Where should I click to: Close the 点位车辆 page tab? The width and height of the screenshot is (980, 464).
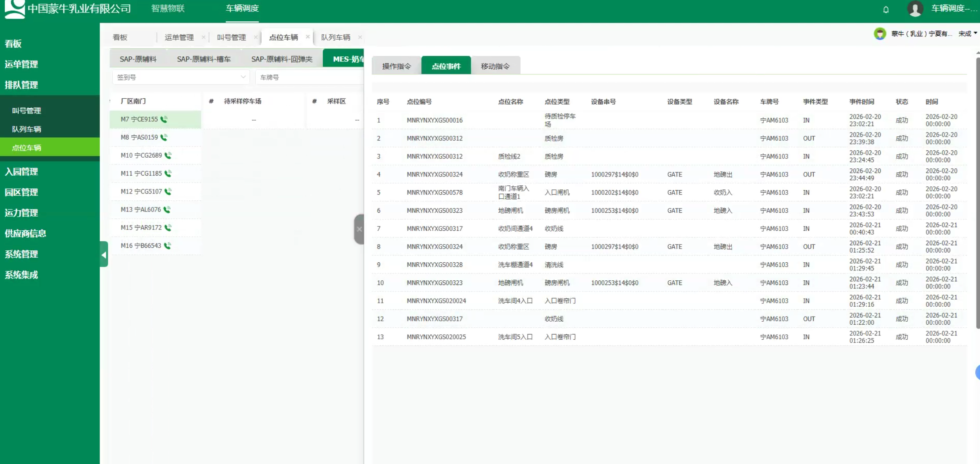(x=307, y=37)
